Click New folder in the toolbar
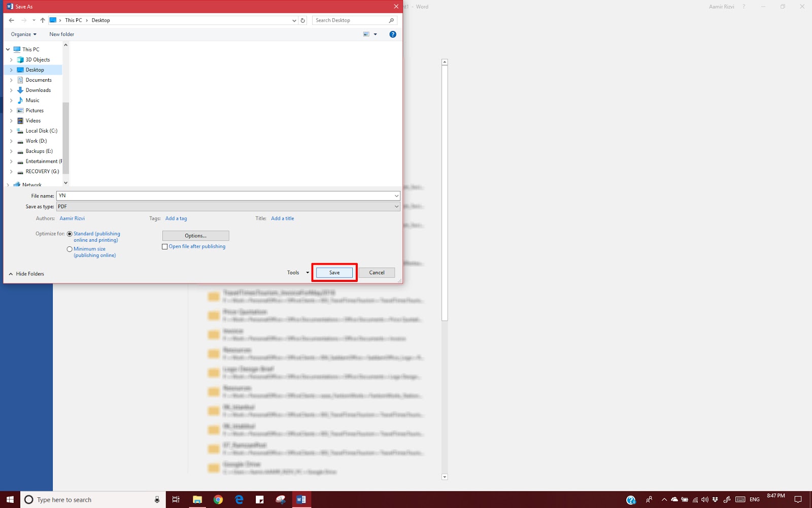Viewport: 812px width, 508px height. (61, 35)
